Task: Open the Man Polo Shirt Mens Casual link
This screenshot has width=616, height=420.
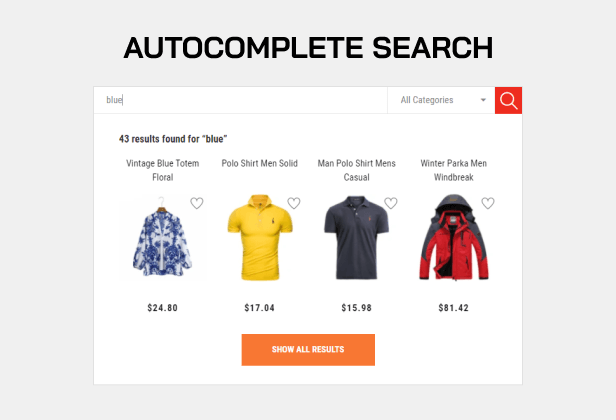Action: pyautogui.click(x=357, y=170)
